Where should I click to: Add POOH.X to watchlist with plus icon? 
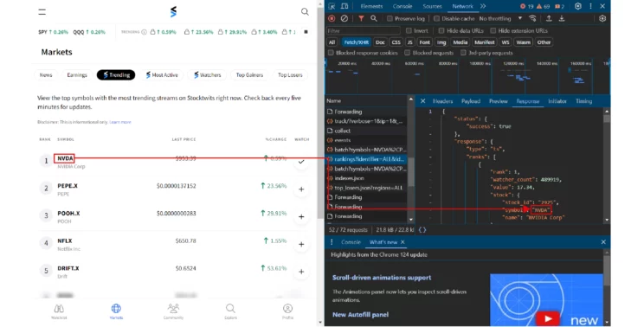pyautogui.click(x=301, y=216)
